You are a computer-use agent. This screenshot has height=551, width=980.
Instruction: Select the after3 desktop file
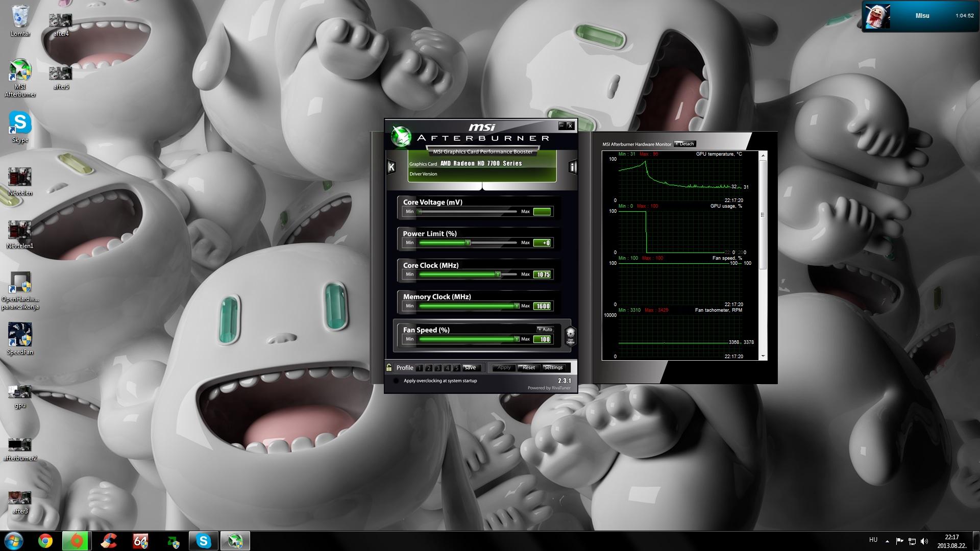click(x=20, y=503)
